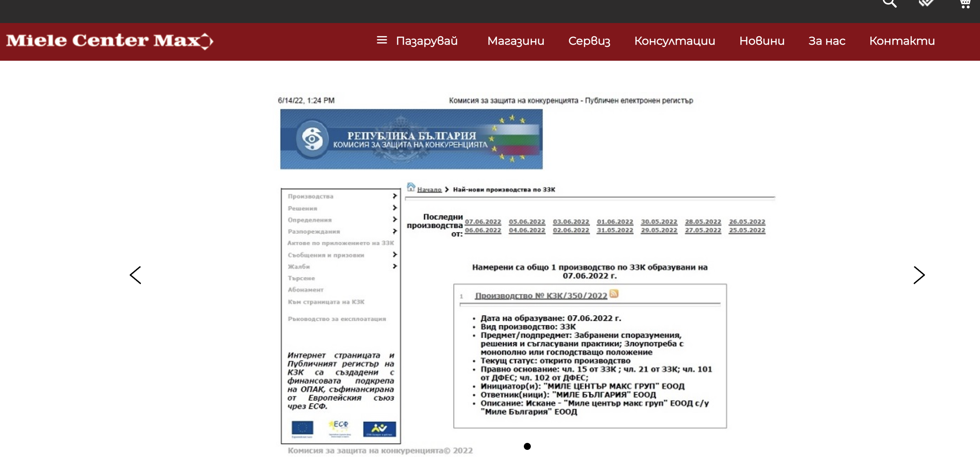Viewport: 980px width, 460px height.
Task: Click the КЗК banner image
Action: point(411,139)
